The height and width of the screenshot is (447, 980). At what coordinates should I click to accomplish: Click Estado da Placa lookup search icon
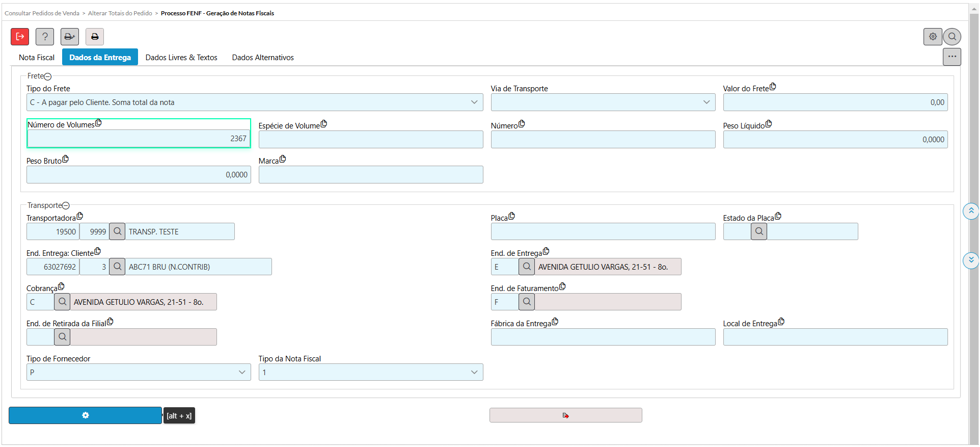click(x=759, y=231)
